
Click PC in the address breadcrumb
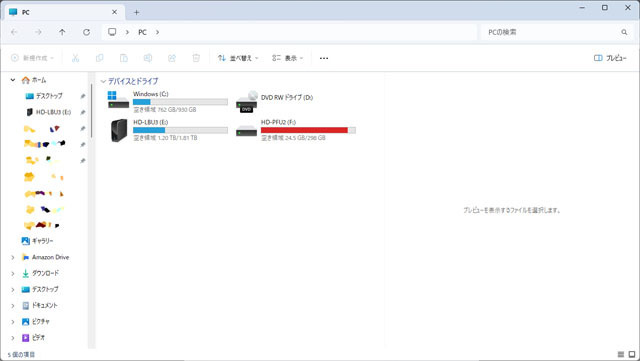tap(142, 32)
